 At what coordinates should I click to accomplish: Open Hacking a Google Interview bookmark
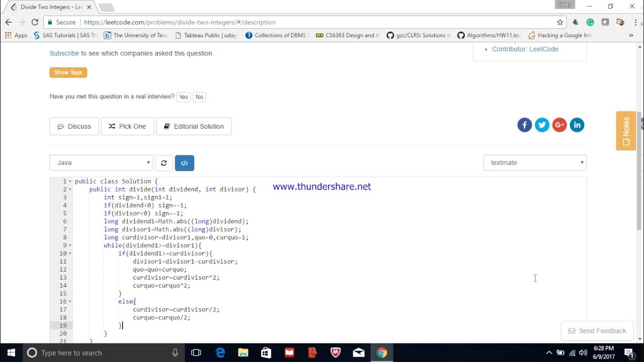[x=560, y=35]
